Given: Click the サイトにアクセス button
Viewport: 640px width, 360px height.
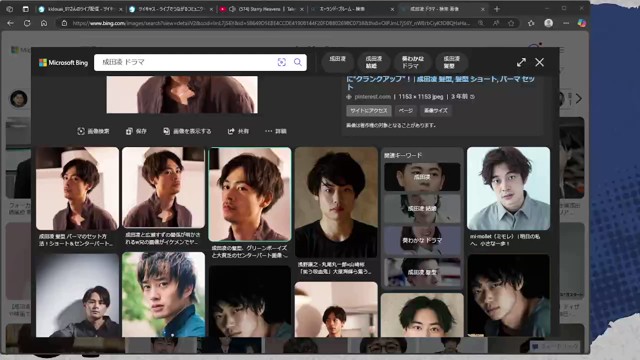Looking at the screenshot, I should click(x=369, y=111).
